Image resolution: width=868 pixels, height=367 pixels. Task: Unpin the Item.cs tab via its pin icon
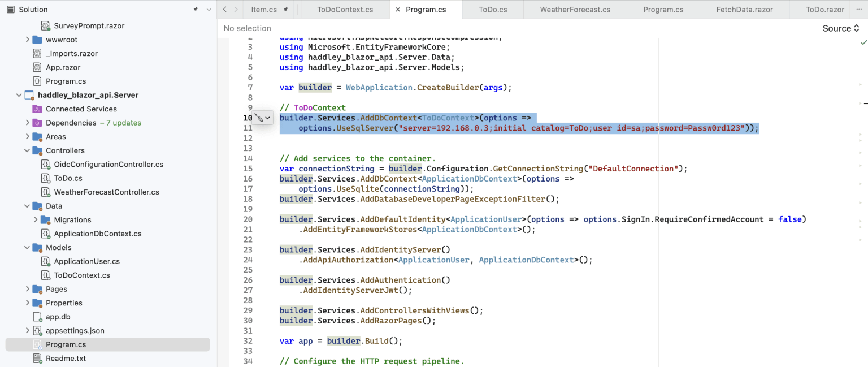click(x=286, y=10)
